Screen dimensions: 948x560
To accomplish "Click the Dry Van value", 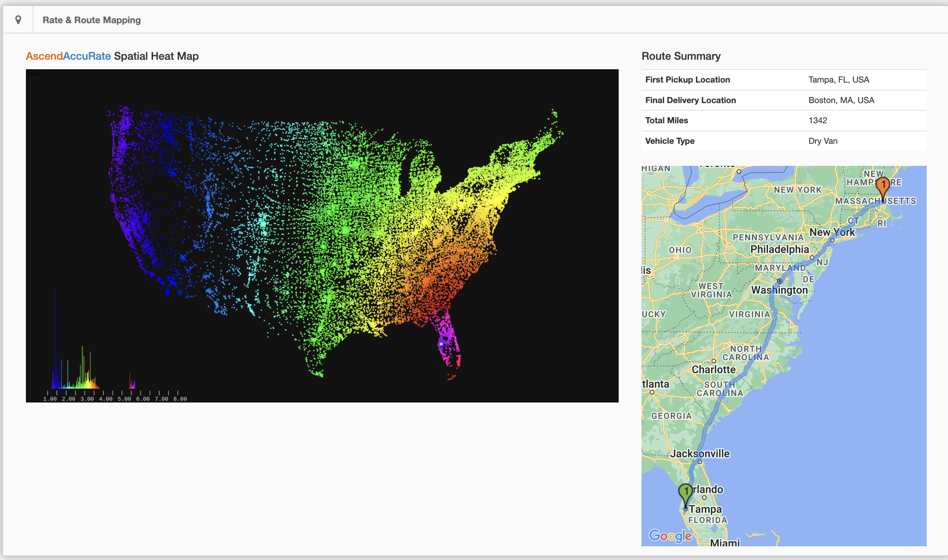I will [x=823, y=141].
